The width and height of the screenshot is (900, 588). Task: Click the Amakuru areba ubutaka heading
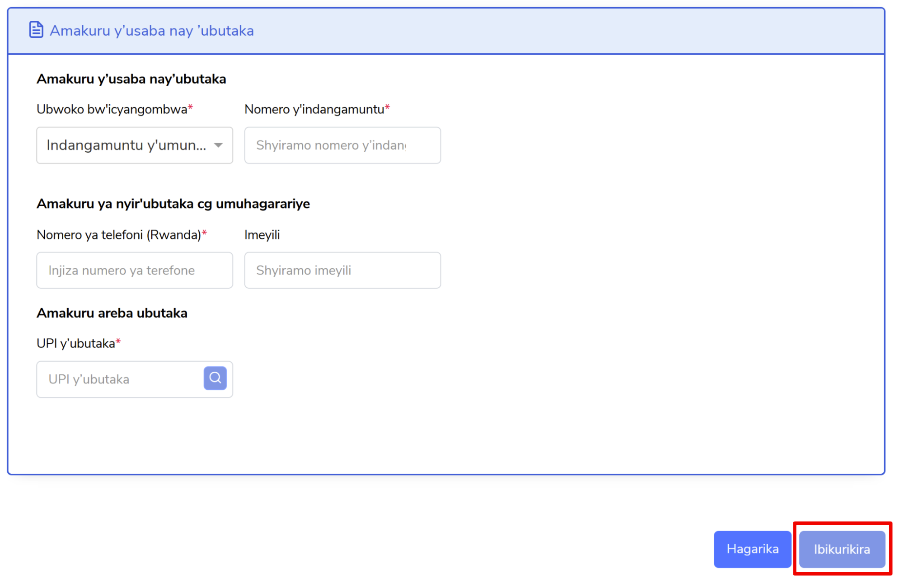point(112,313)
